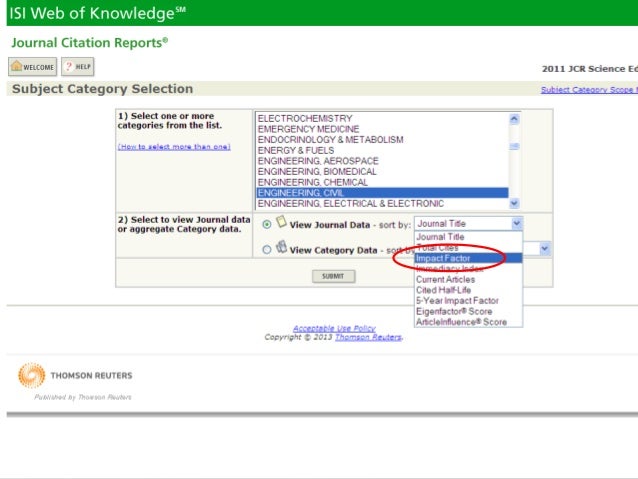Open the category data sort-by dropdown arrow

[x=544, y=248]
